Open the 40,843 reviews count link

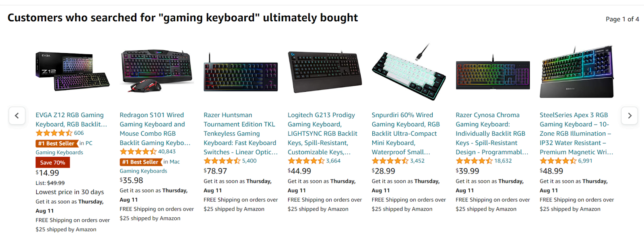(x=167, y=151)
